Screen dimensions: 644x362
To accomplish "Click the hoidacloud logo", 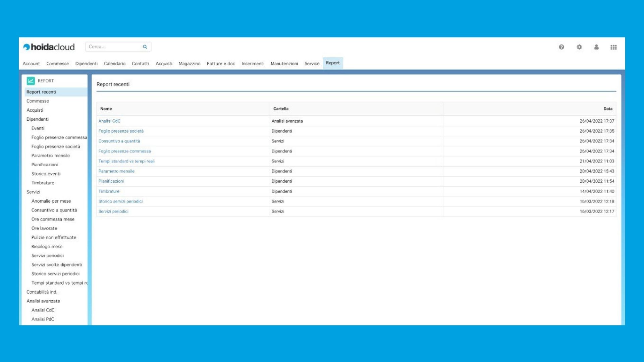I will 49,47.
